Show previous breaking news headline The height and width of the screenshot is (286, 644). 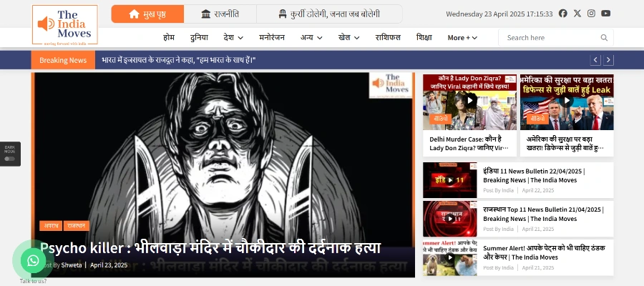click(595, 60)
